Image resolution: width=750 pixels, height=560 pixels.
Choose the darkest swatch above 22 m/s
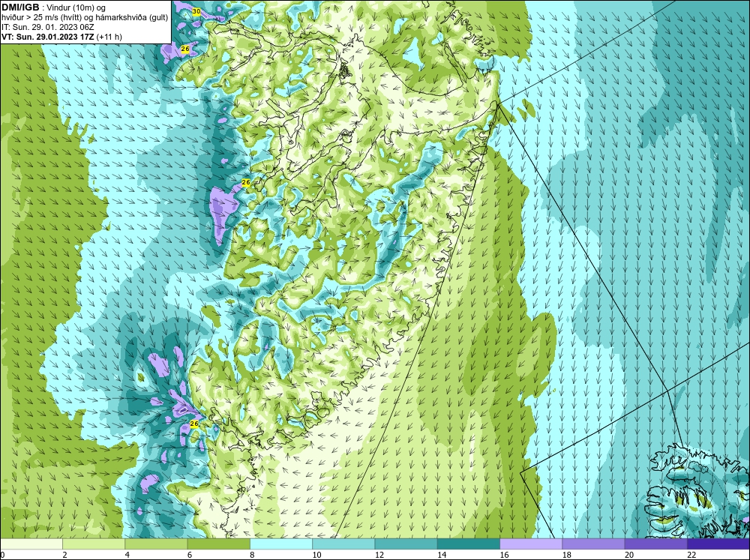[718, 544]
